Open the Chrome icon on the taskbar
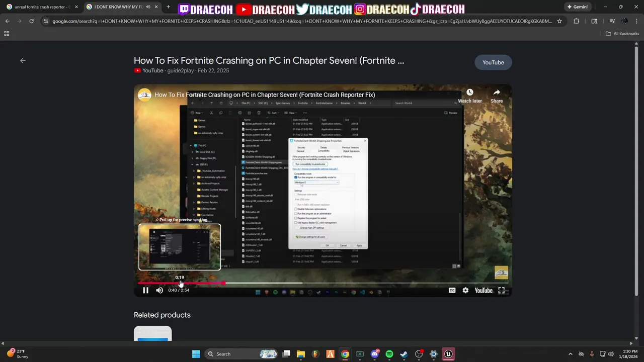 [x=345, y=354]
